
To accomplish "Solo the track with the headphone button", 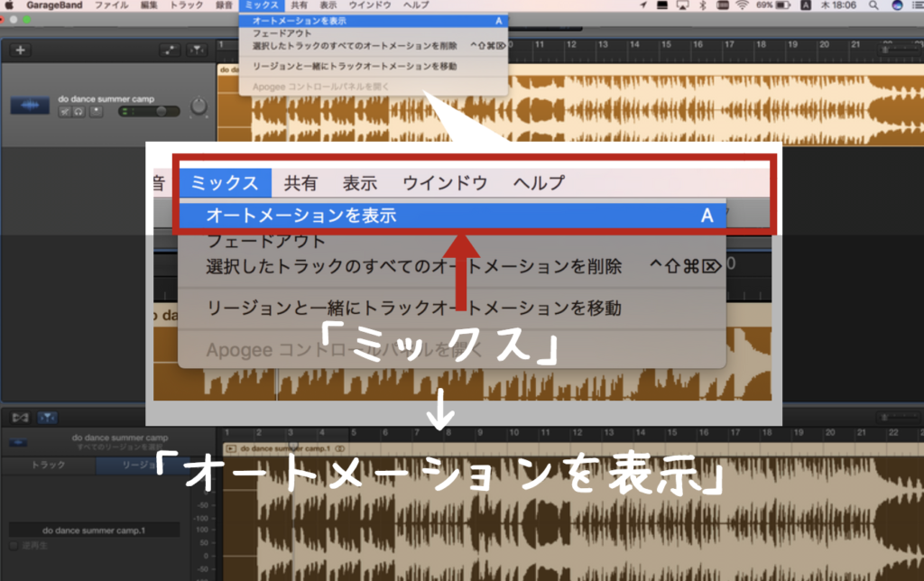I will pyautogui.click(x=79, y=111).
